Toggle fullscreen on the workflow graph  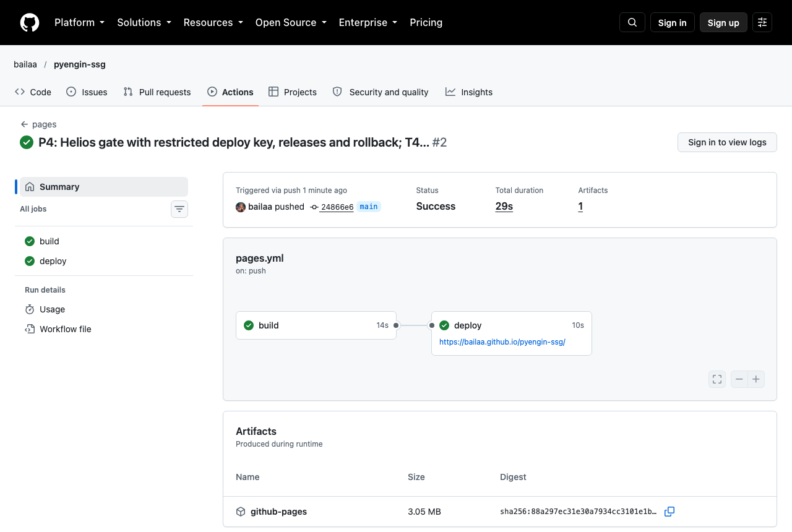point(717,379)
